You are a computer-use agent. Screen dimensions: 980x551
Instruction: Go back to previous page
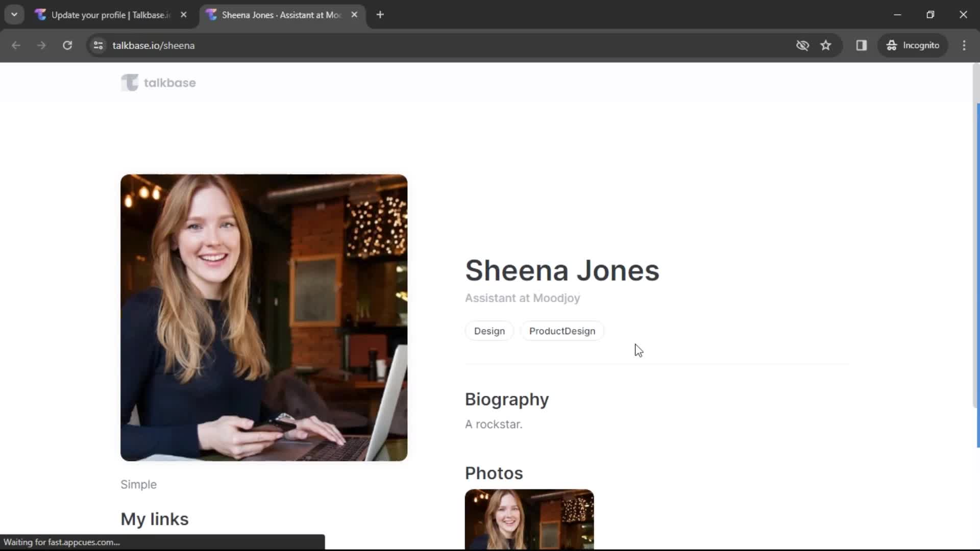click(x=16, y=45)
